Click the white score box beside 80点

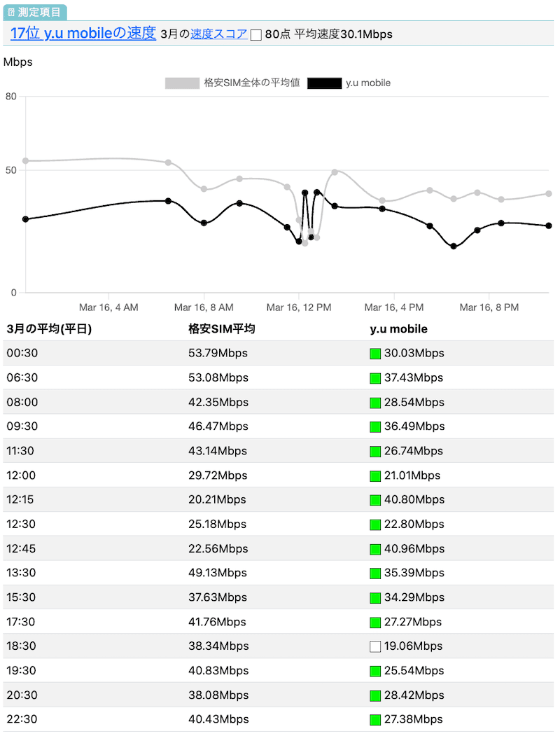(256, 35)
